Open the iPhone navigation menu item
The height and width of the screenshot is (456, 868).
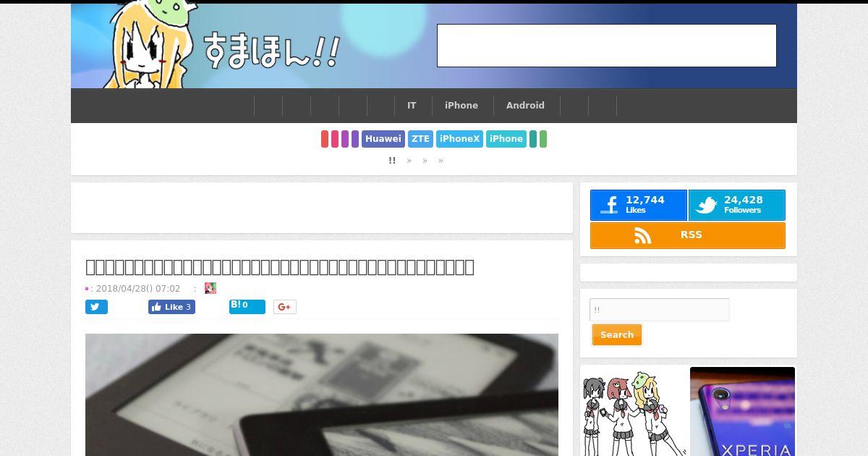click(461, 106)
